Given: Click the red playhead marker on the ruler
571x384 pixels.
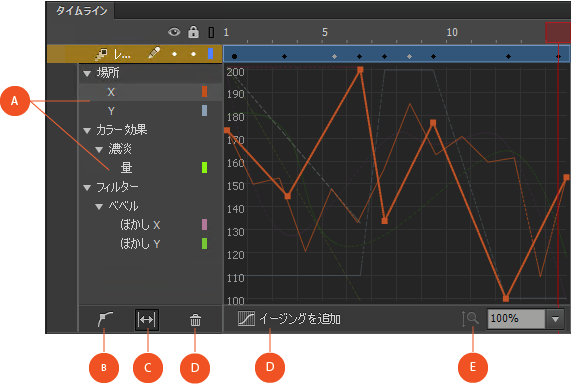Looking at the screenshot, I should (x=558, y=32).
